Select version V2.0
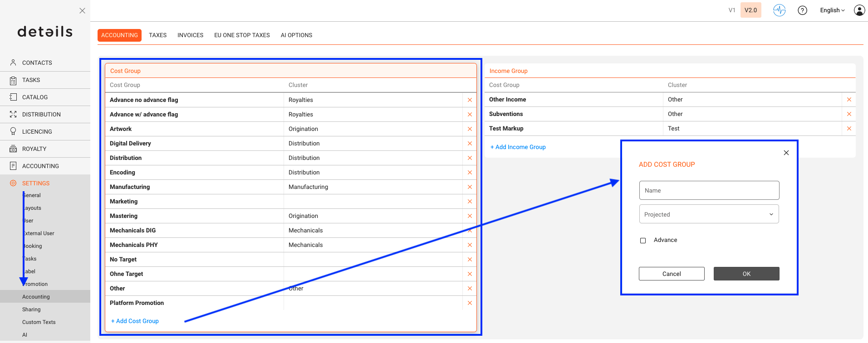Viewport: 868px width, 343px height. click(x=750, y=10)
